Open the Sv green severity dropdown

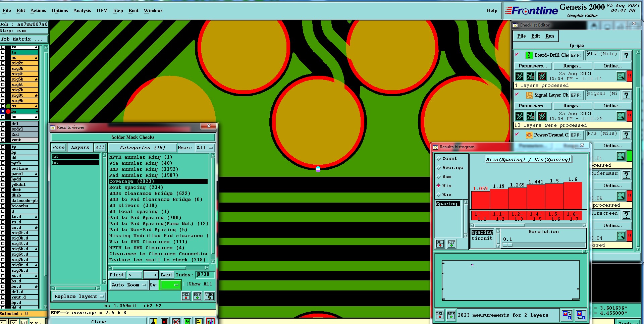[x=171, y=285]
